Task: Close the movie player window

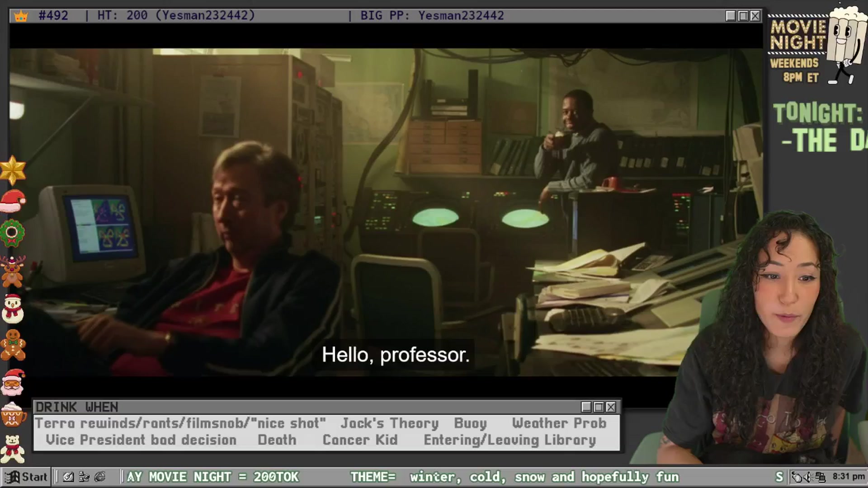Action: (755, 16)
